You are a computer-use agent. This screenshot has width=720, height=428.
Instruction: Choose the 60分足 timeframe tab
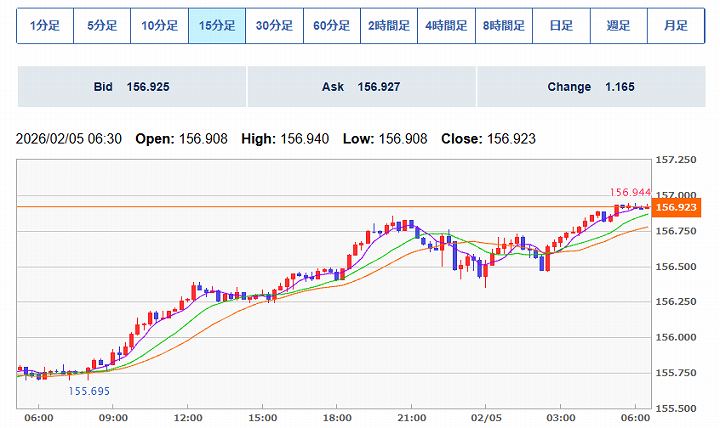(x=331, y=26)
